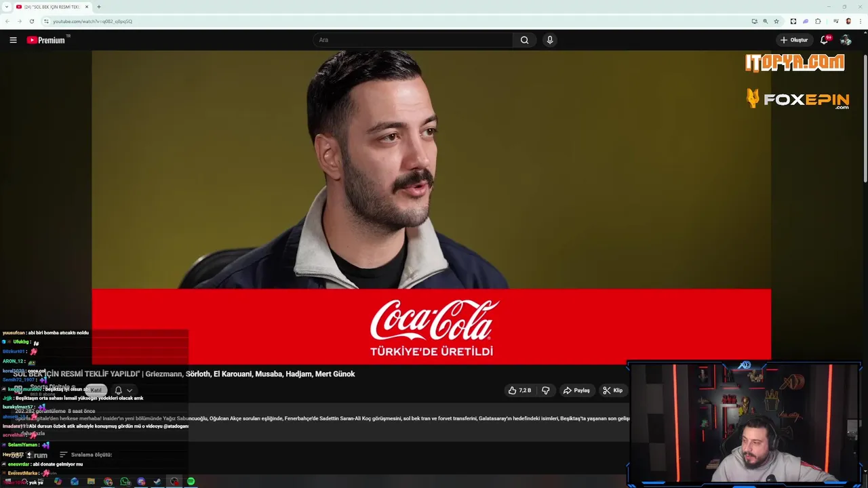The image size is (868, 488).
Task: Reload the YouTube page
Action: [x=31, y=21]
